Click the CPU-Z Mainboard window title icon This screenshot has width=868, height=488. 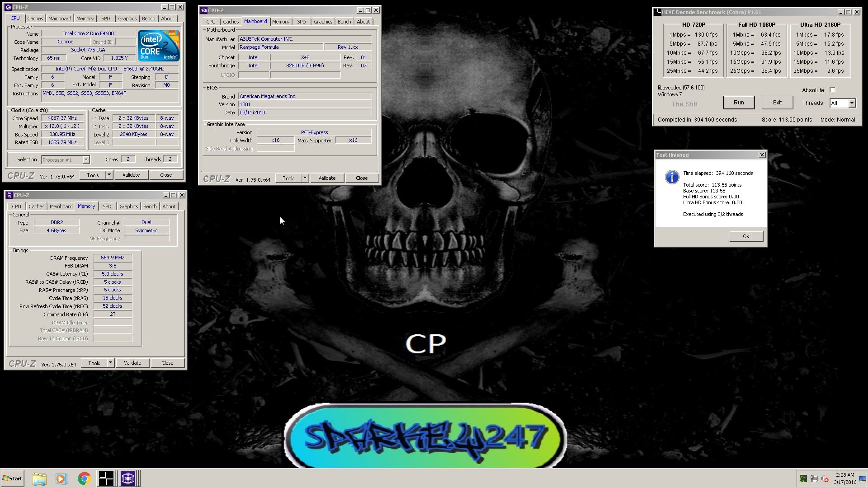point(204,10)
